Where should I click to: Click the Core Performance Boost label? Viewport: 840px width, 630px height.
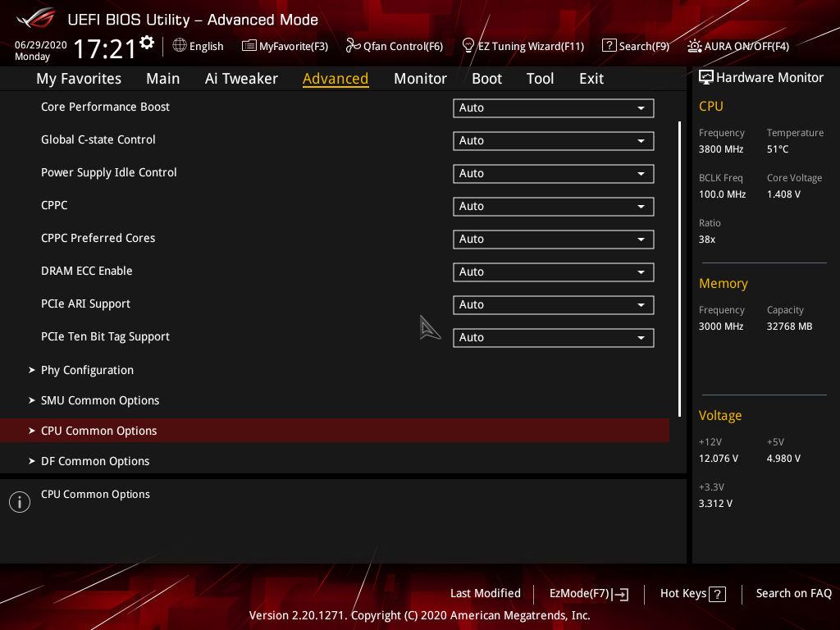pos(106,107)
